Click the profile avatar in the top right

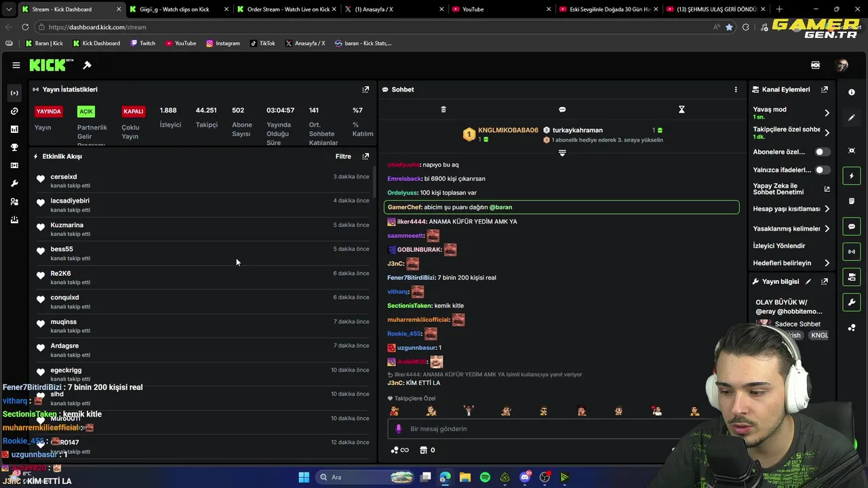pyautogui.click(x=842, y=65)
